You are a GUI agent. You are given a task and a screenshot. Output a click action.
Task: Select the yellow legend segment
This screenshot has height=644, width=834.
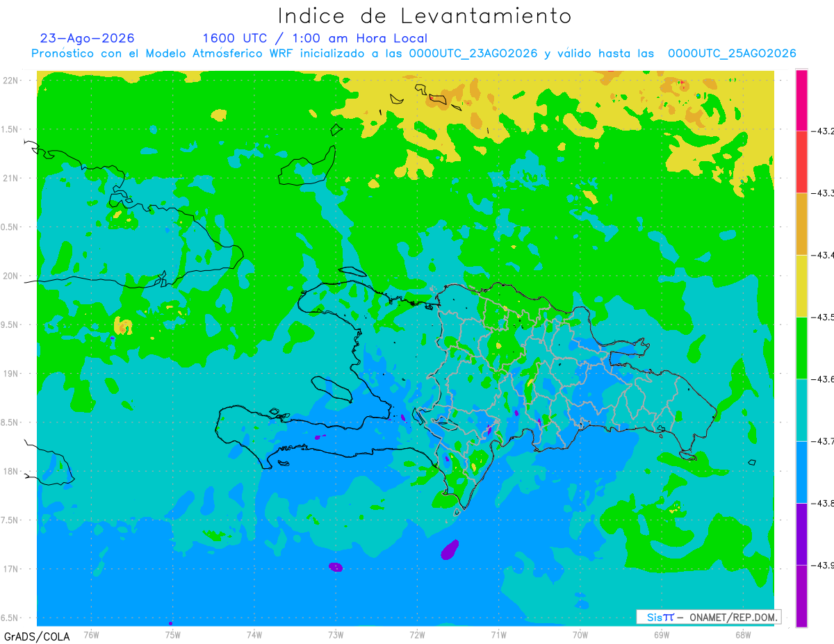pos(801,286)
